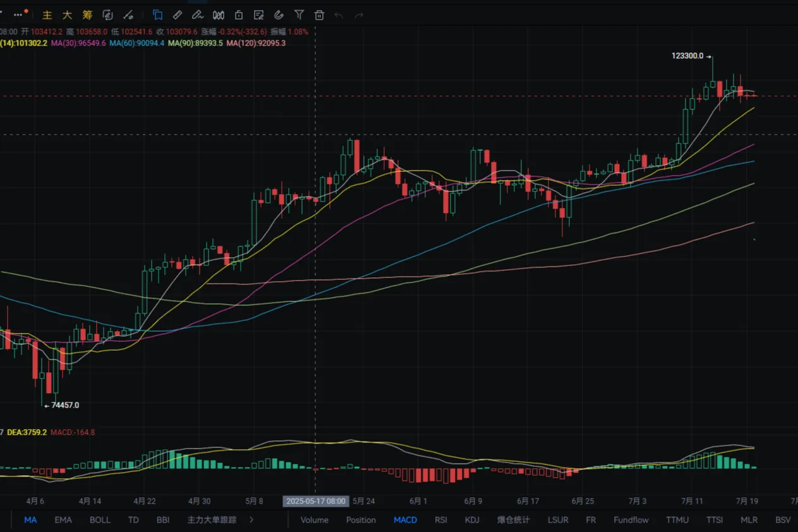Switch sub-chart to TTMU
798x532 pixels.
(677, 520)
